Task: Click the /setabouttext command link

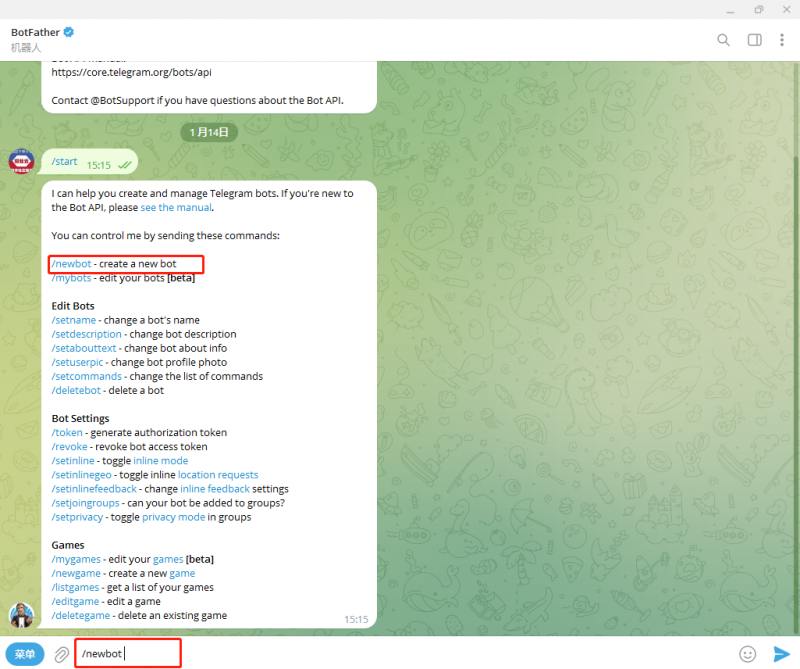Action: (84, 348)
